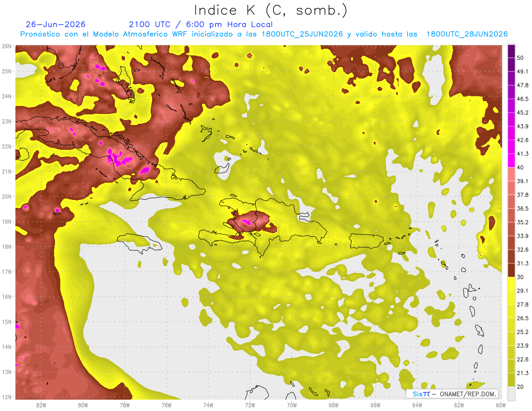
Task: Click the colorbar label "42.6"
Action: tap(523, 140)
